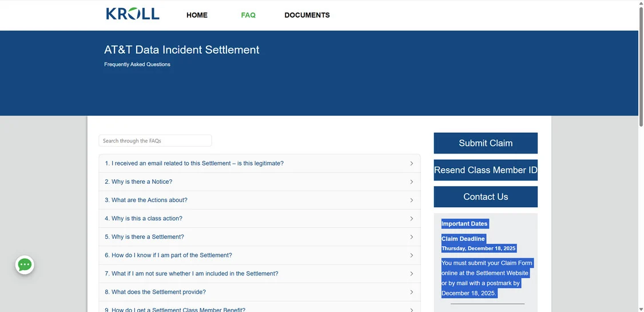Click the scrollbar up arrow

(x=641, y=3)
